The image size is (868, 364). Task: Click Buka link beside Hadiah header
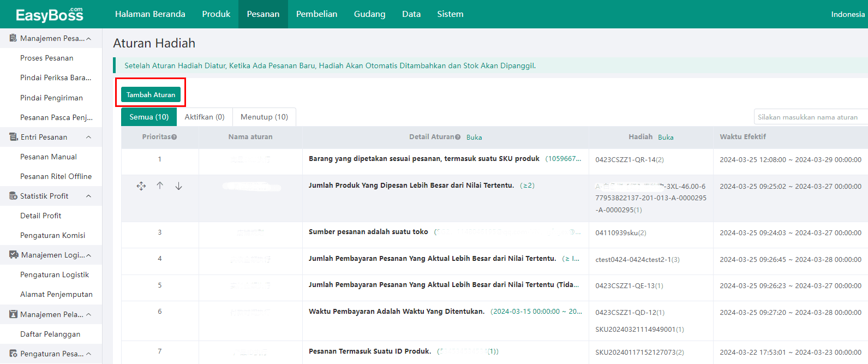coord(666,138)
